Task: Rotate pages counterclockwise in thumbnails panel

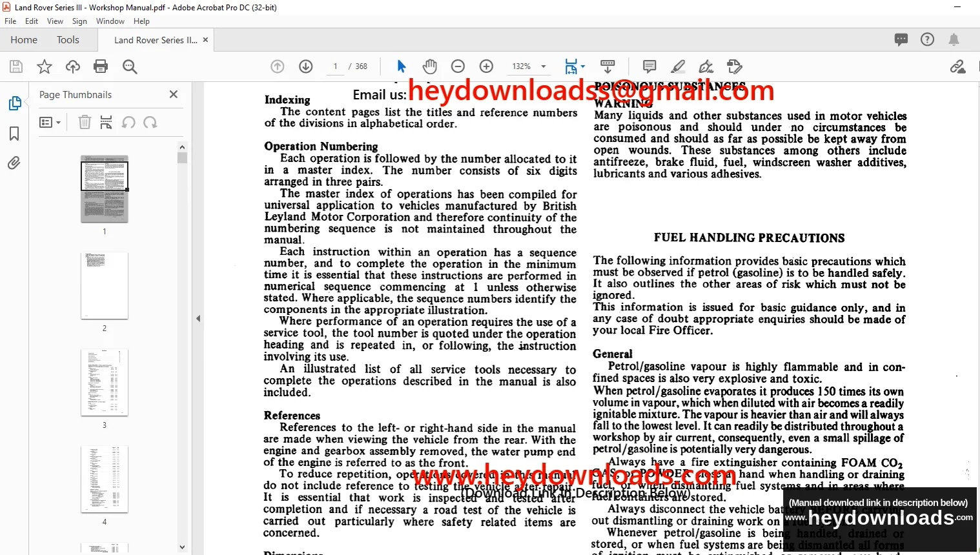Action: 128,123
